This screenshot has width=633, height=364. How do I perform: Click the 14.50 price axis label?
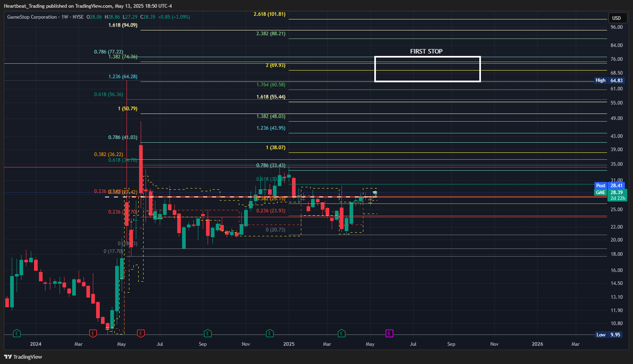(616, 283)
